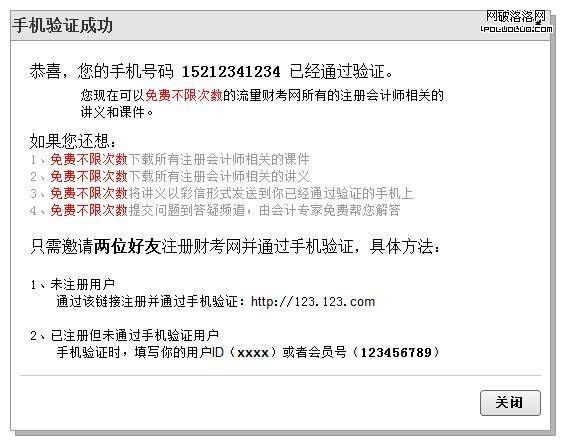Select item 4 about 答疑频道 questions
This screenshot has height=443, width=563.
coord(215,210)
